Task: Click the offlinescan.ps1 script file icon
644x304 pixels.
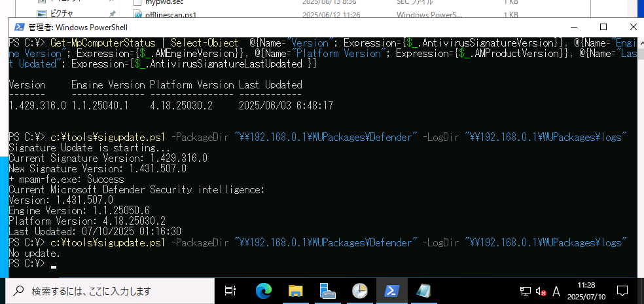Action: (137, 15)
